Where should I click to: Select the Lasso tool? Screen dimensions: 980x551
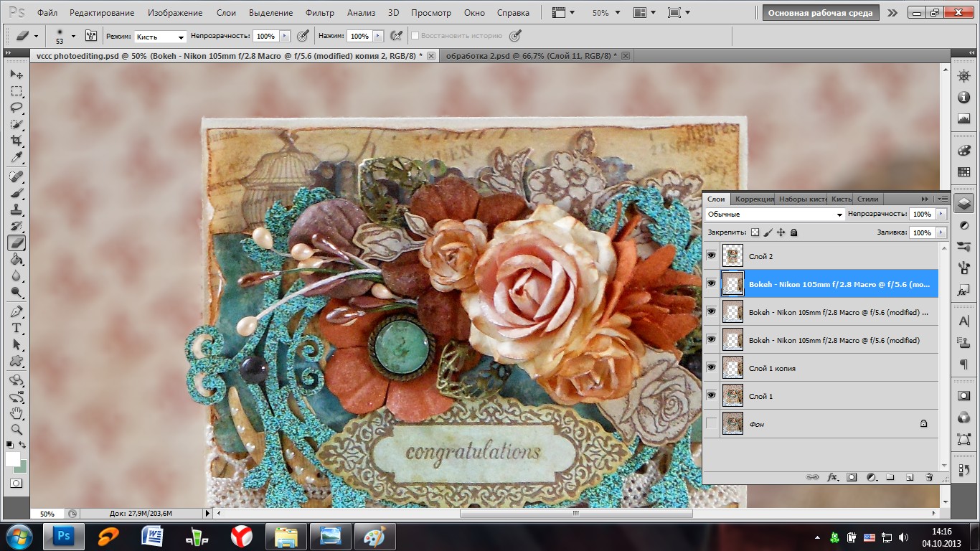17,108
